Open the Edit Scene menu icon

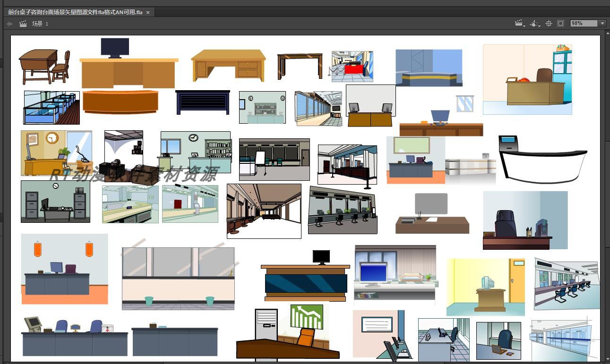pyautogui.click(x=520, y=23)
